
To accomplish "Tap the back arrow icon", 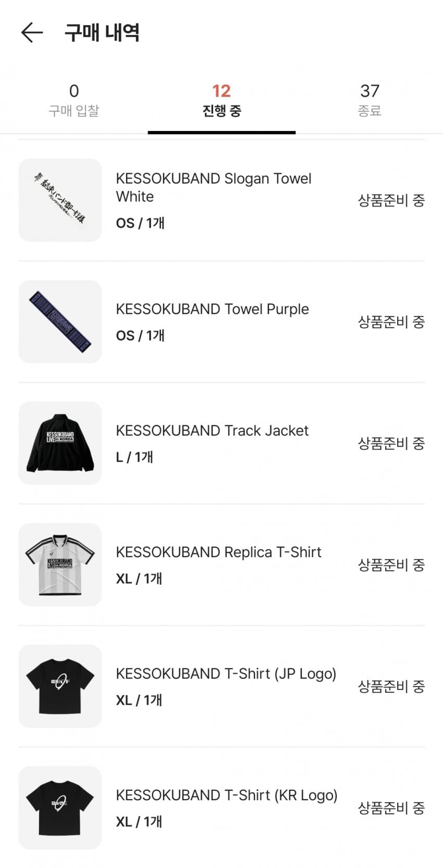I will pyautogui.click(x=32, y=32).
